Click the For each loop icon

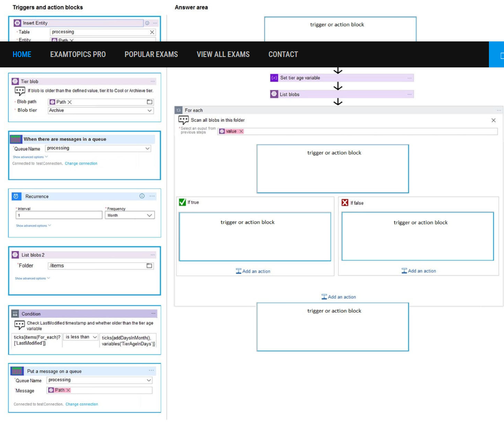coord(179,110)
